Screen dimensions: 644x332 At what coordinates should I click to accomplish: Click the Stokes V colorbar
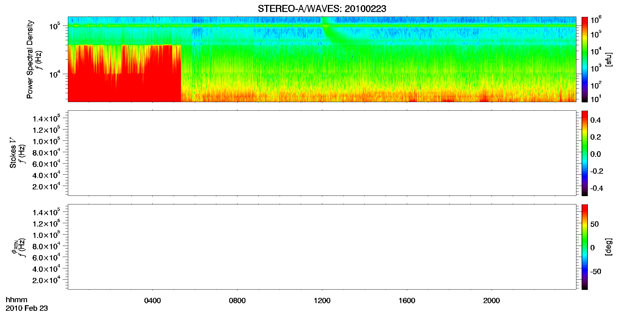point(584,153)
